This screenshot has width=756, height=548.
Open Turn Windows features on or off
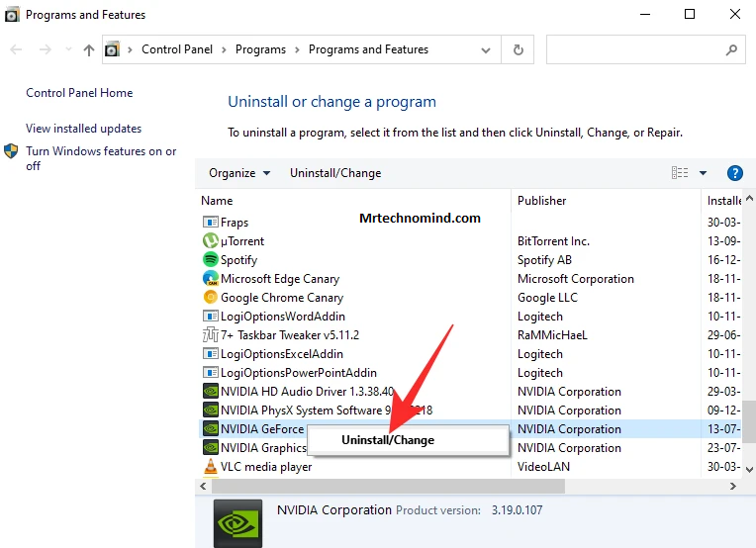point(101,158)
